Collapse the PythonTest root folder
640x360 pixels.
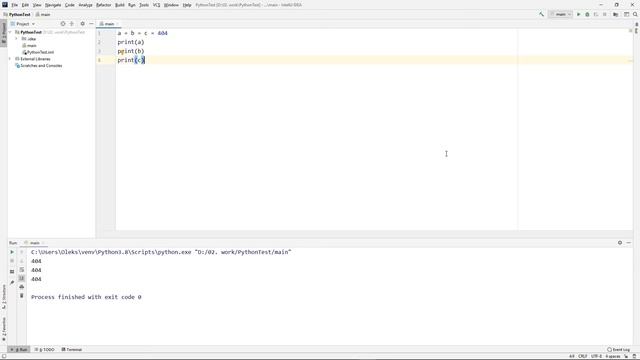click(x=10, y=32)
